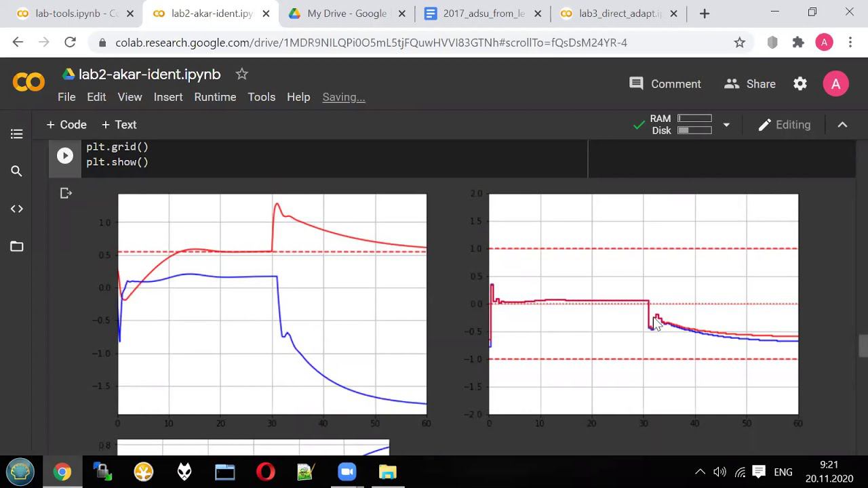Screen dimensions: 868x488
Task: Open the Opera browser from the taskbar
Action: (265, 472)
